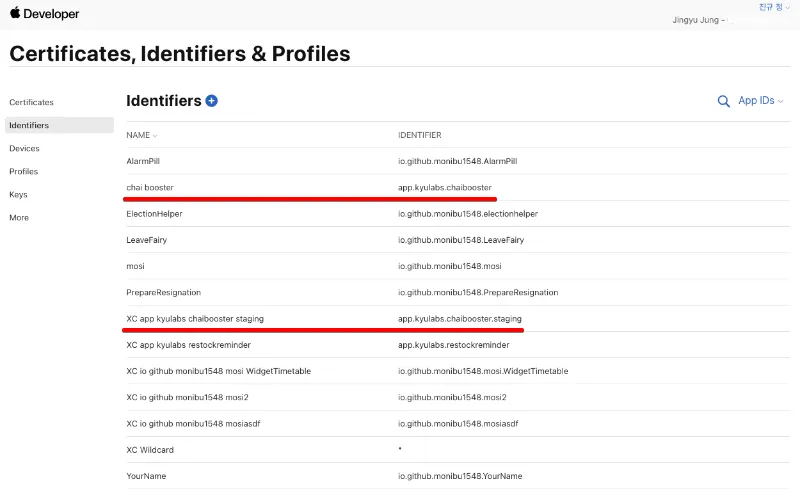Click the Apple Developer logo
The image size is (800, 502).
(x=44, y=14)
